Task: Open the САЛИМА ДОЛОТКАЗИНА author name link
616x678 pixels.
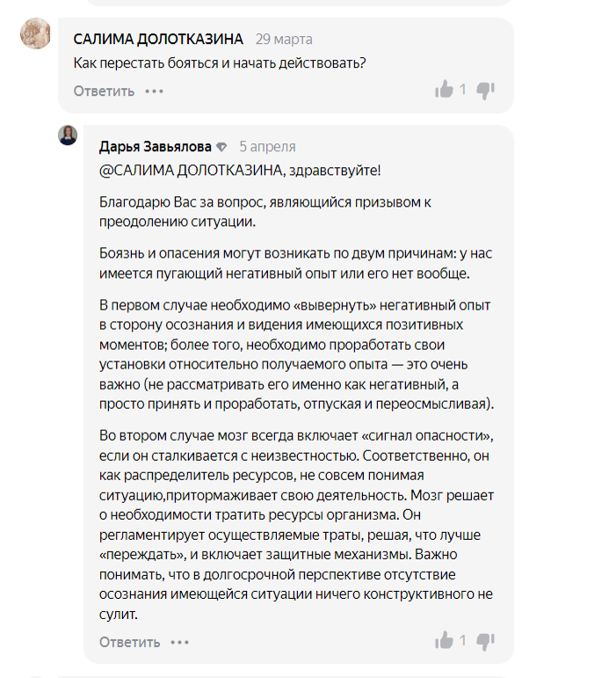Action: (x=159, y=40)
